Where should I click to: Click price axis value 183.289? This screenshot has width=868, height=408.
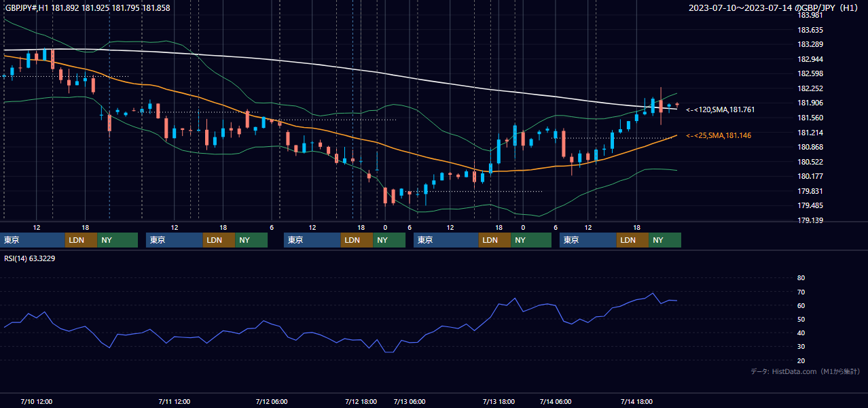810,45
